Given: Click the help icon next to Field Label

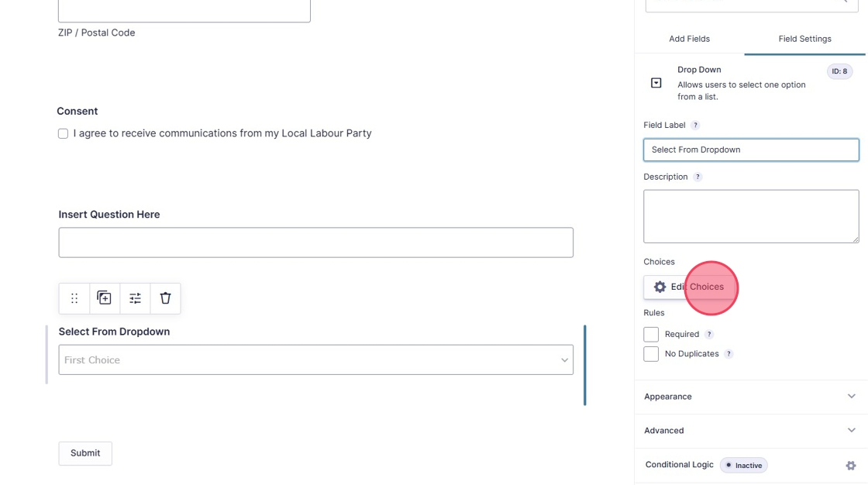Looking at the screenshot, I should pos(695,126).
